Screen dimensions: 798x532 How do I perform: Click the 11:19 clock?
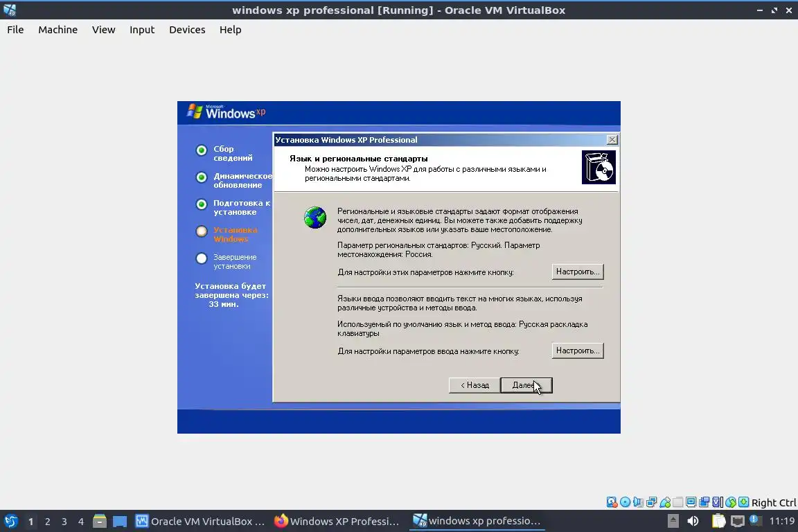[x=781, y=521]
